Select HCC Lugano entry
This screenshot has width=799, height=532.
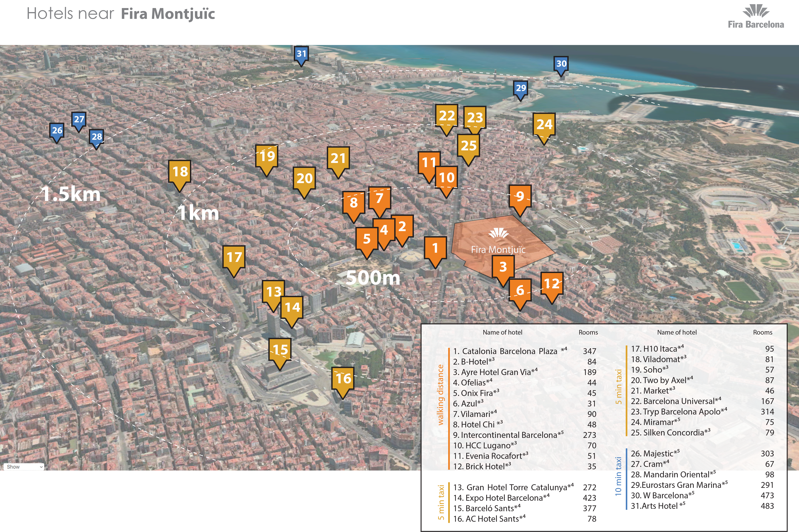click(x=524, y=445)
